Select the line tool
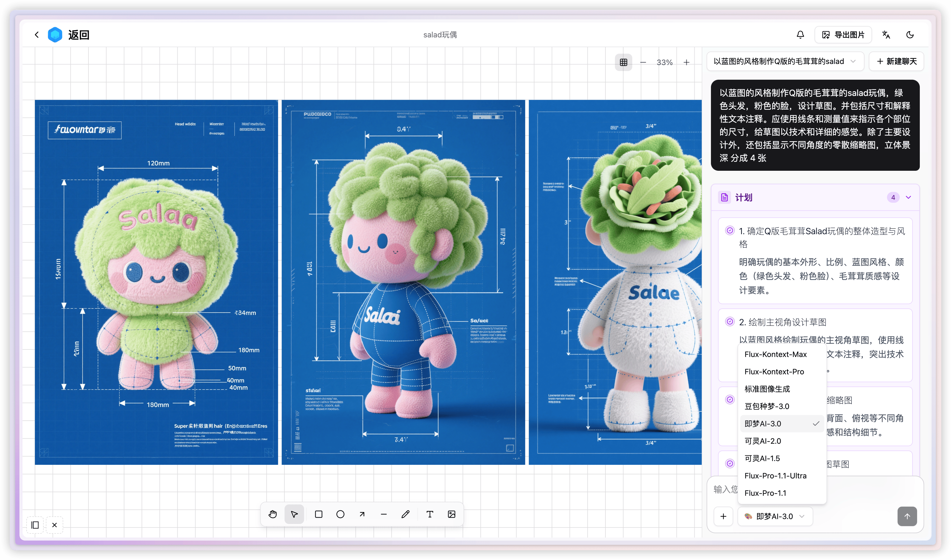 coord(384,514)
